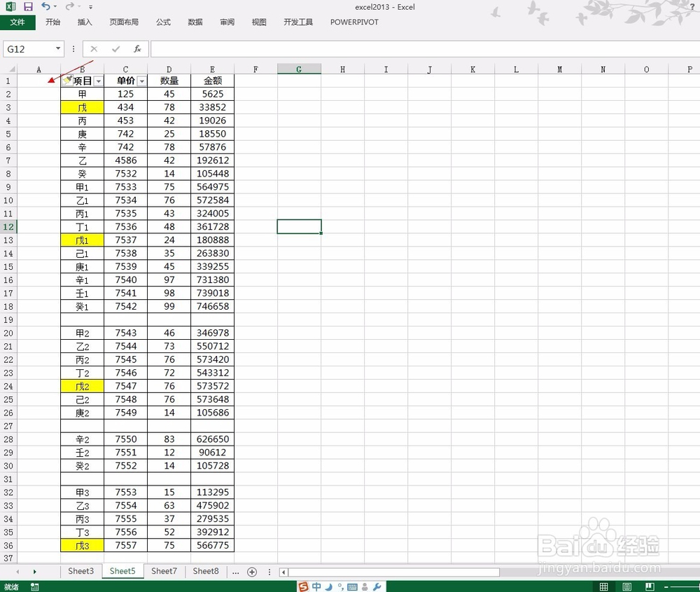The height and width of the screenshot is (592, 700).
Task: Open the 项目 column filter dropdown
Action: (98, 81)
